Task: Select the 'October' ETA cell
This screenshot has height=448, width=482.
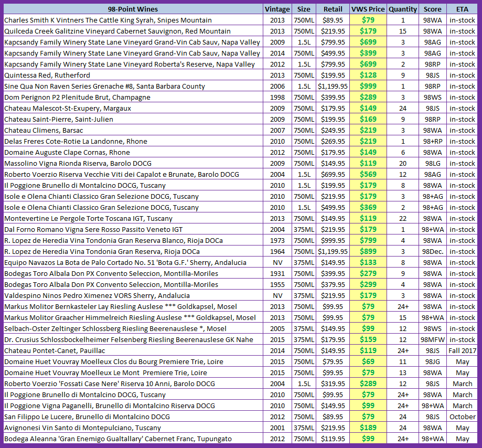Action: [x=462, y=417]
